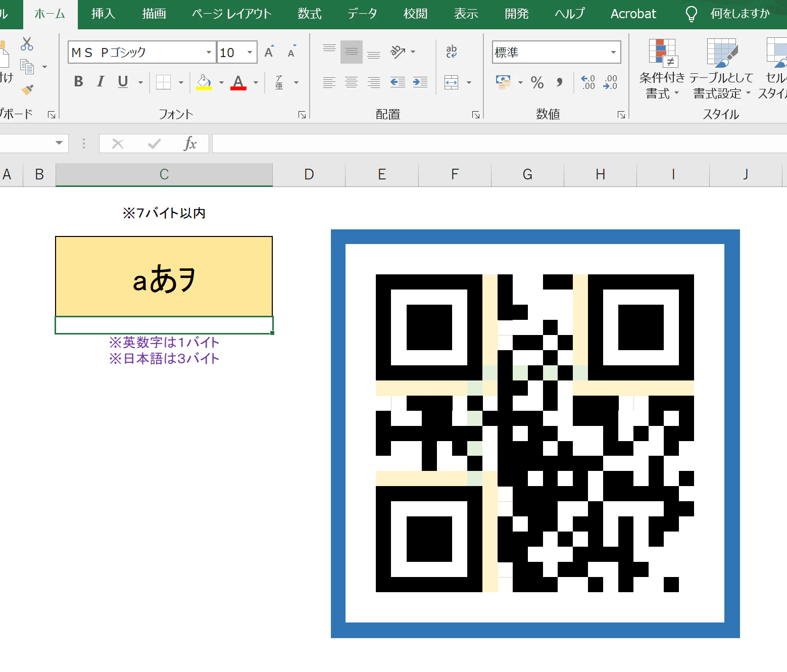Apply comma style number format
This screenshot has height=672, width=787.
pos(560,82)
